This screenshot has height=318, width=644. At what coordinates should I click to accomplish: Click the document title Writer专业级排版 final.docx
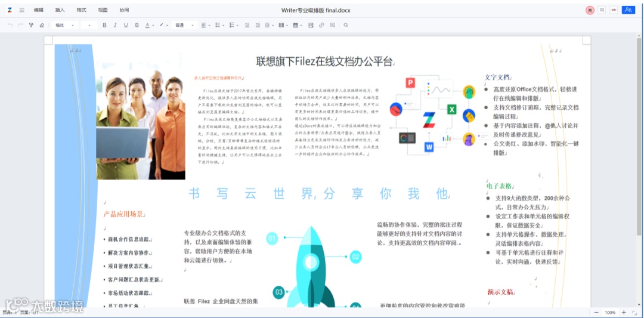(316, 10)
